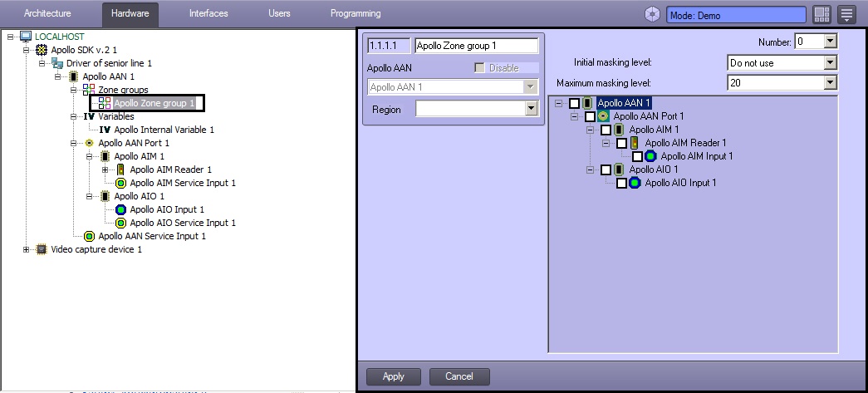Open the Region dropdown

pyautogui.click(x=532, y=109)
